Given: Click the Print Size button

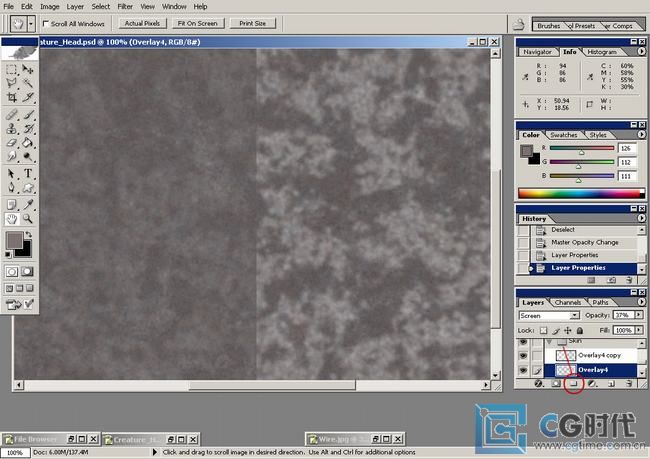Looking at the screenshot, I should [252, 24].
